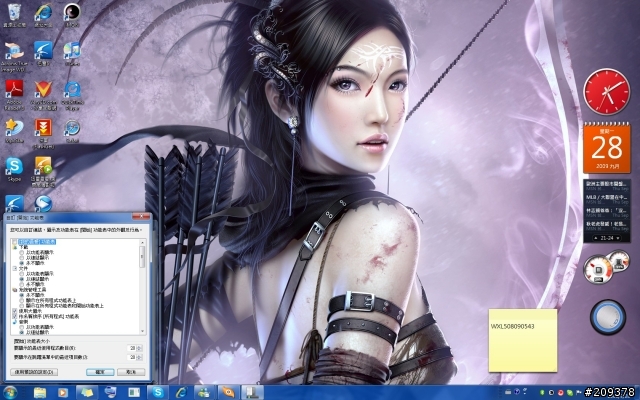Open the Skype desktop shortcut

pyautogui.click(x=14, y=169)
